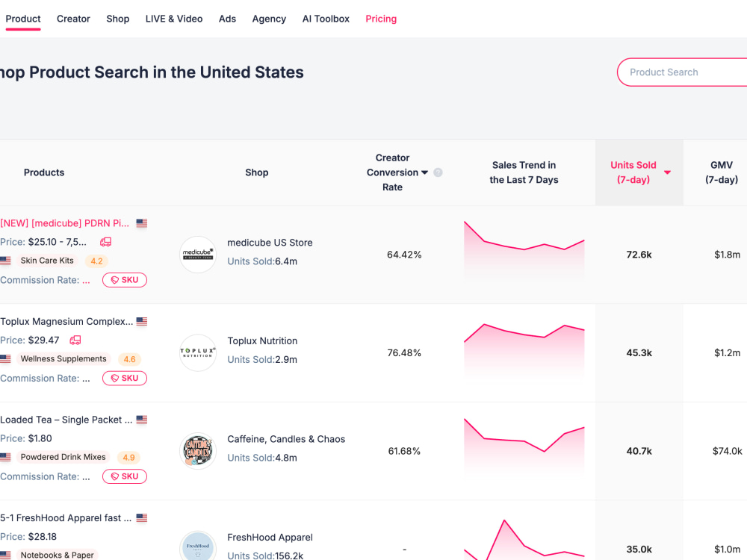Click the 64.42% conversion rate value

tap(404, 255)
